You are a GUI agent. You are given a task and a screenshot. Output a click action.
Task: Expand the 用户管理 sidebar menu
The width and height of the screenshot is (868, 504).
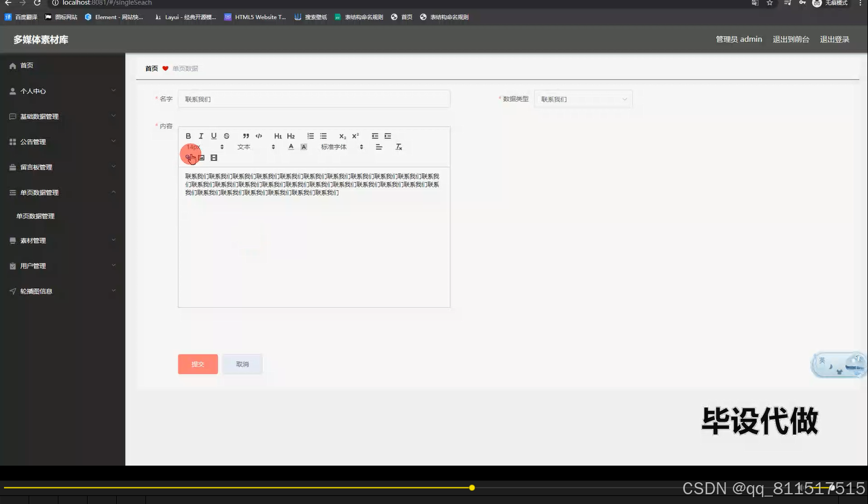pos(62,265)
